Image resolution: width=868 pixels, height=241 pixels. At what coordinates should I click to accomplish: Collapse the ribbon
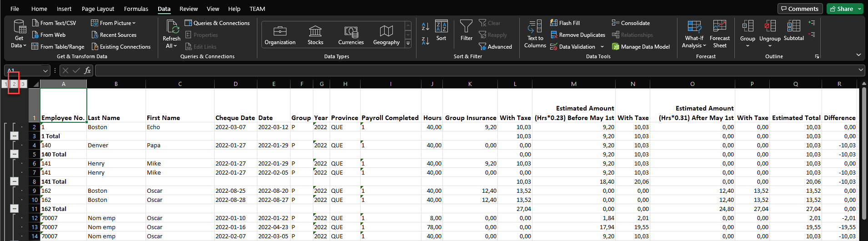tap(858, 55)
